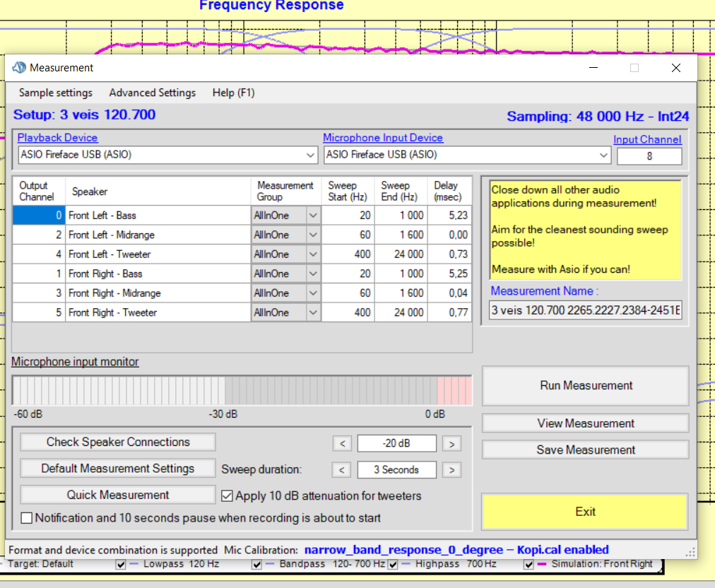Image resolution: width=715 pixels, height=588 pixels.
Task: Click the Run Measurement button
Action: 586,386
